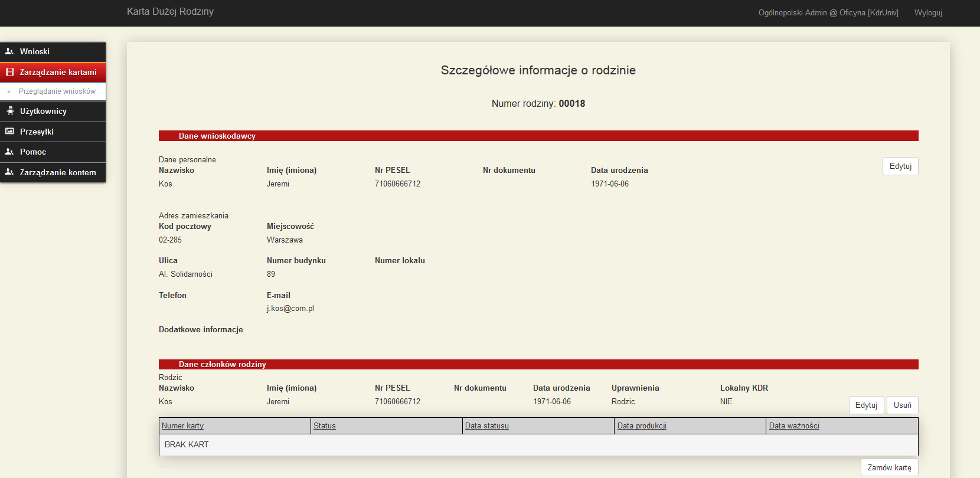Click the Dane wnioskodawcy section header

[x=538, y=136]
